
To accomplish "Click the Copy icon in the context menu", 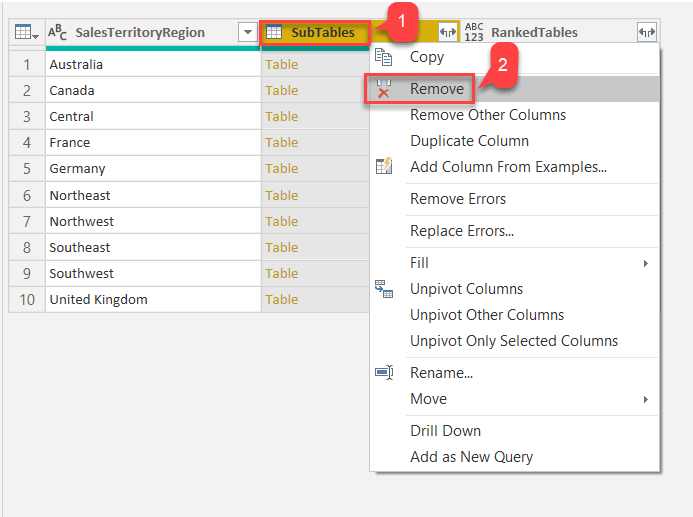I will pos(384,58).
